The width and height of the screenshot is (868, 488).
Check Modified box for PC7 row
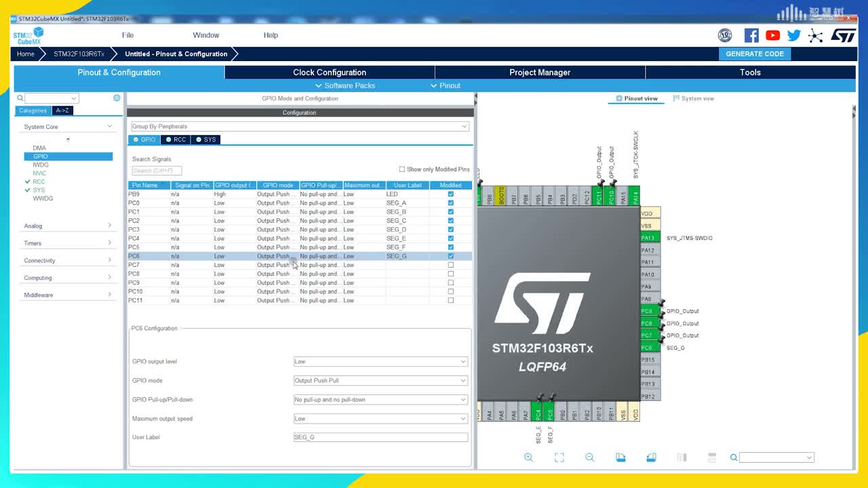[451, 265]
